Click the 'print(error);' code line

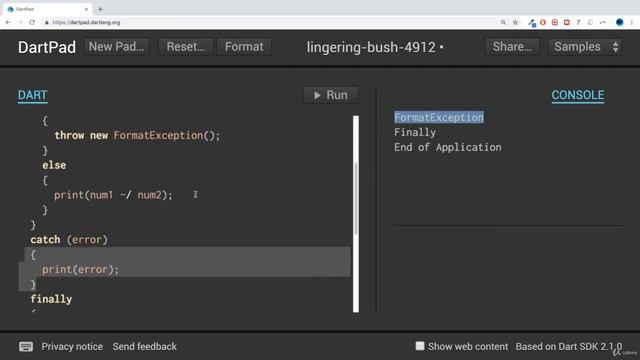(x=81, y=269)
